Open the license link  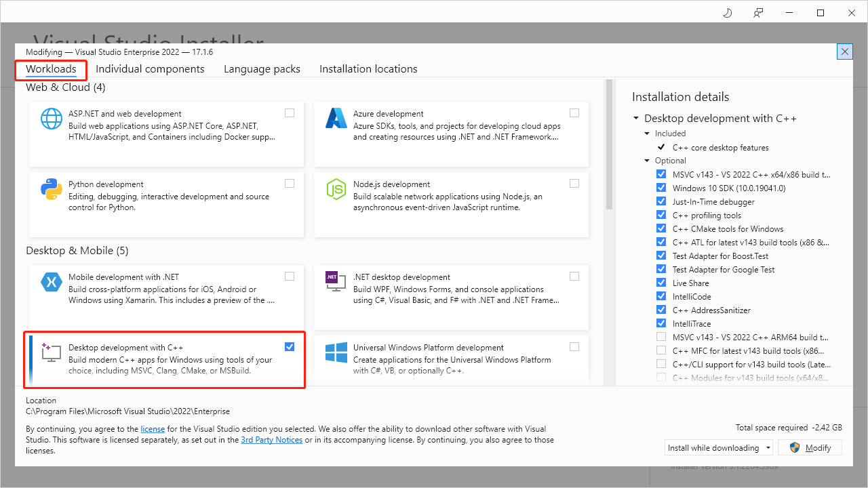click(153, 429)
